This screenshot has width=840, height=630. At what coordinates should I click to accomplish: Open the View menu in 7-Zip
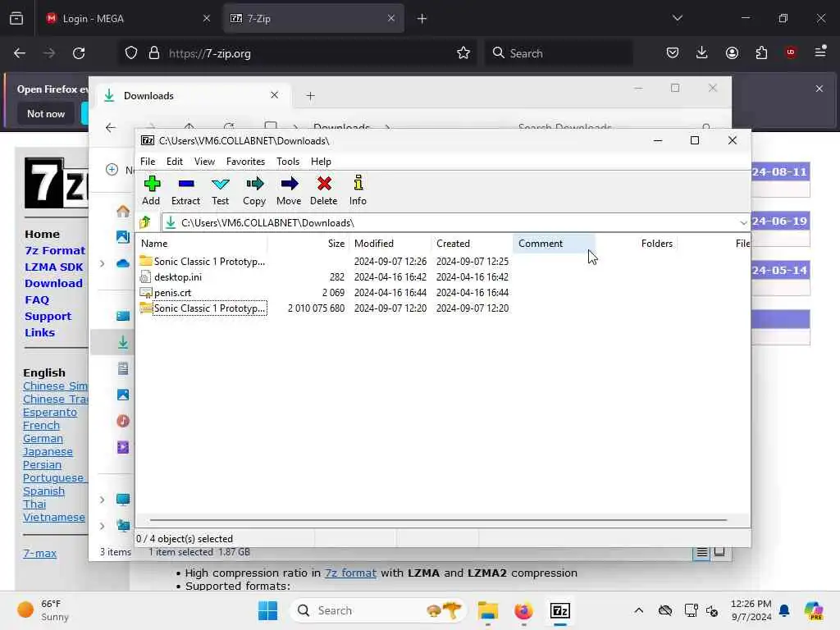[x=204, y=162]
